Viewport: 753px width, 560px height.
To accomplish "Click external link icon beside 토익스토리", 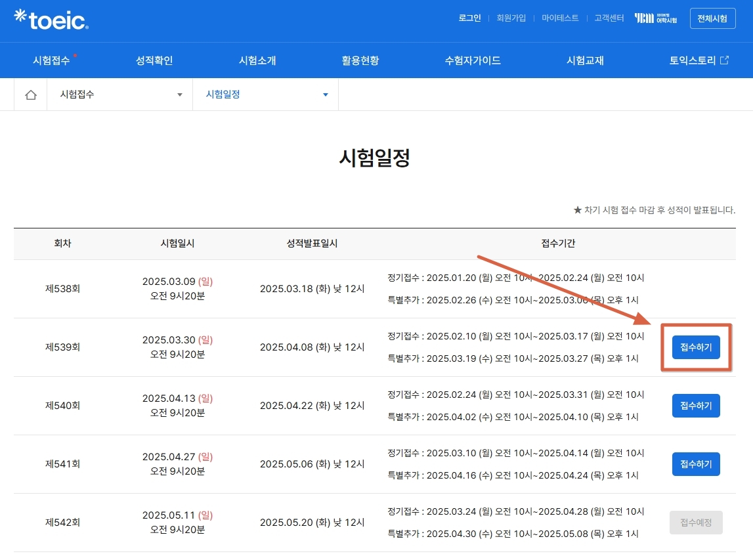I will click(x=724, y=60).
